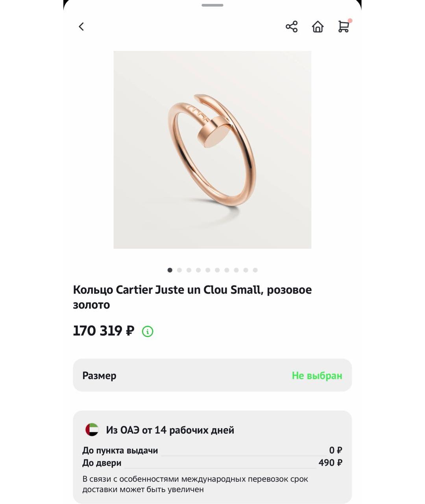The height and width of the screenshot is (504, 425).
Task: Open the share options icon
Action: (x=292, y=26)
